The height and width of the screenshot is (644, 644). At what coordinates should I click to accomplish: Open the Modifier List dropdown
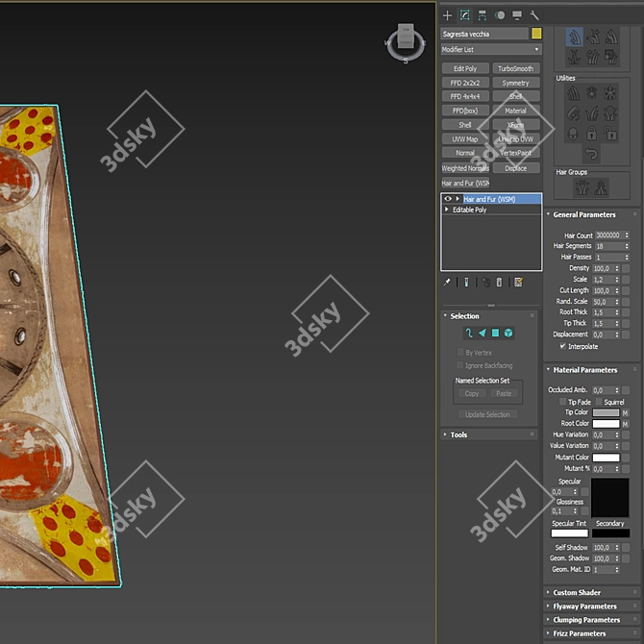click(491, 49)
